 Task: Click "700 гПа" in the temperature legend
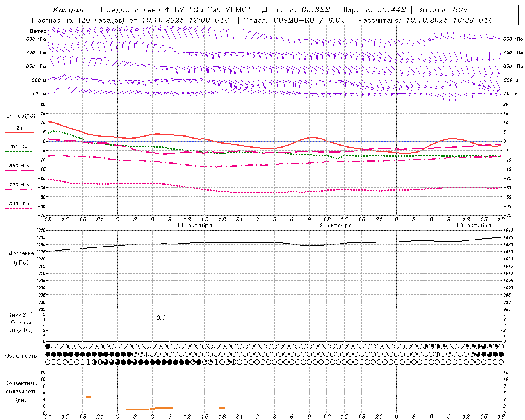pyautogui.click(x=19, y=185)
